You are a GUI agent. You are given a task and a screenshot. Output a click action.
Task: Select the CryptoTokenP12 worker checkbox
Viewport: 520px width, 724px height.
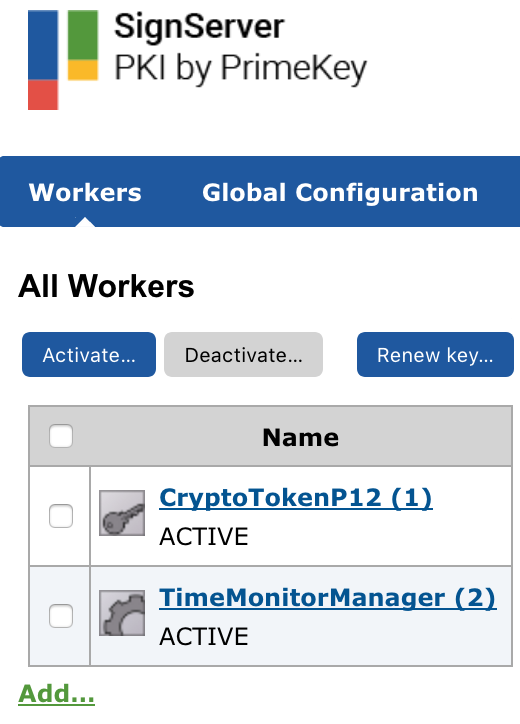click(x=61, y=516)
